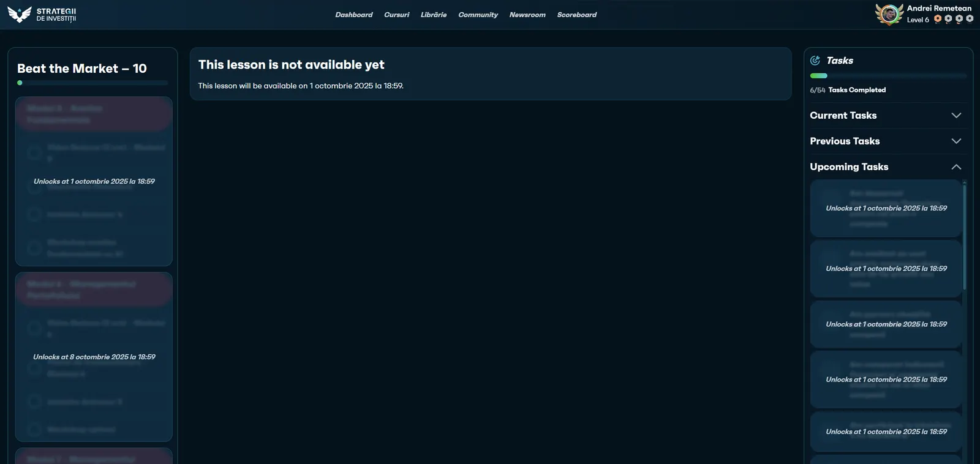Open Andrei Remetean's winged profile avatar

click(889, 14)
